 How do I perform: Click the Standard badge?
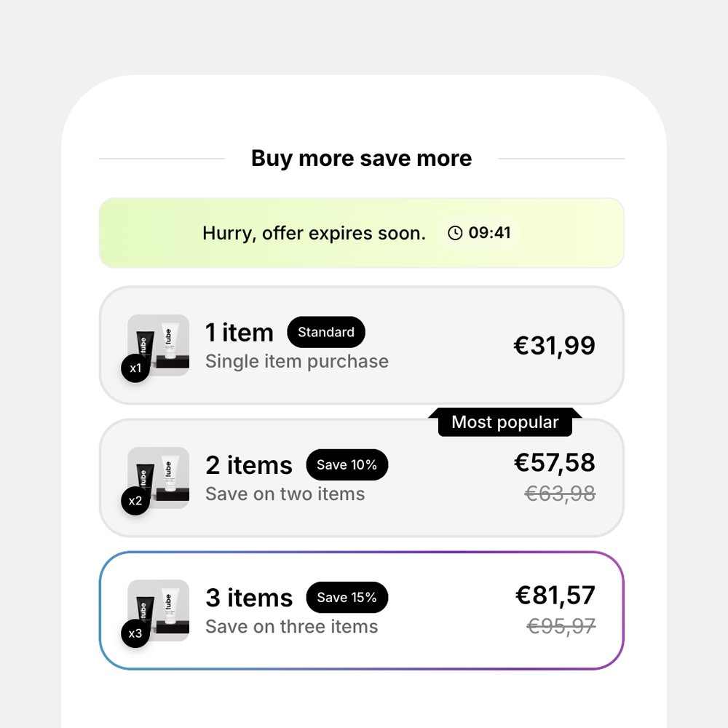[326, 332]
